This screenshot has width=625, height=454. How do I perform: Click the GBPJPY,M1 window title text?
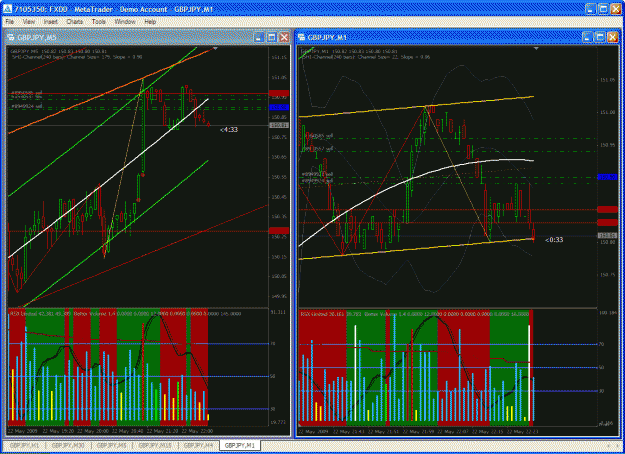[327, 37]
